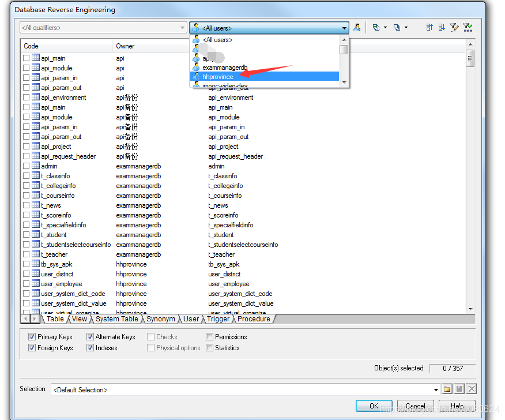Click the move selected items to top icon
505x420 pixels.
click(429, 27)
